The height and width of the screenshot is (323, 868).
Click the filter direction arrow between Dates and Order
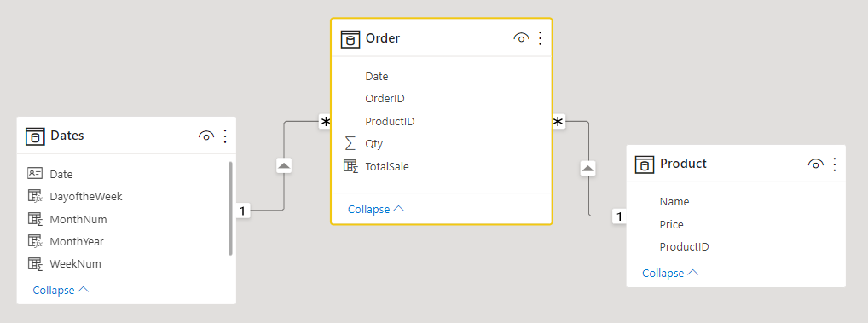(x=284, y=165)
